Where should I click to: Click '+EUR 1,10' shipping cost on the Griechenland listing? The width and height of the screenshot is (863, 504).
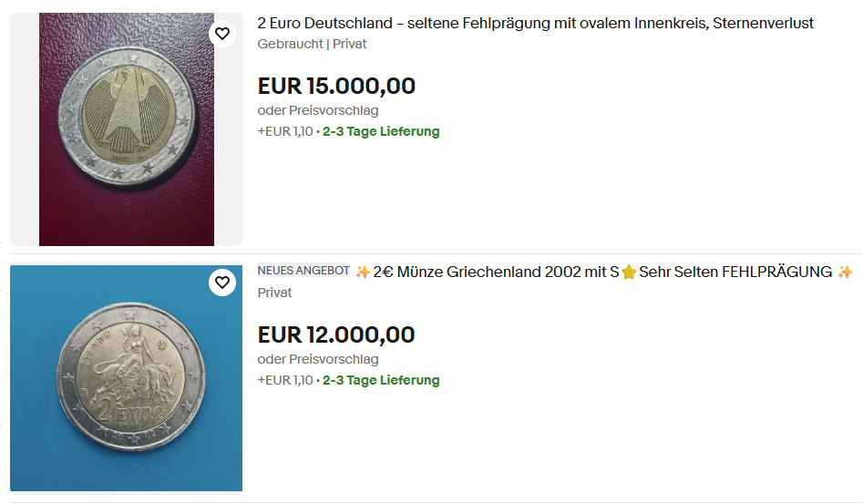[285, 380]
